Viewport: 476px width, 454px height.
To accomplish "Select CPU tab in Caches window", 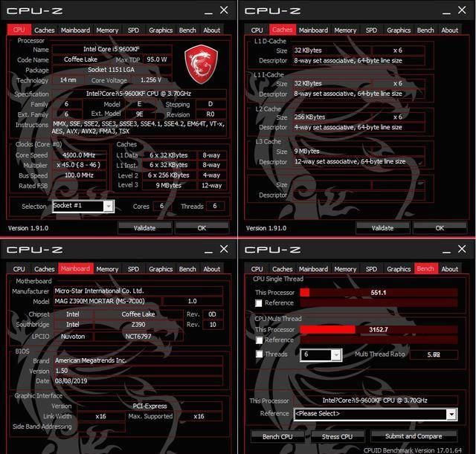I will [x=257, y=30].
